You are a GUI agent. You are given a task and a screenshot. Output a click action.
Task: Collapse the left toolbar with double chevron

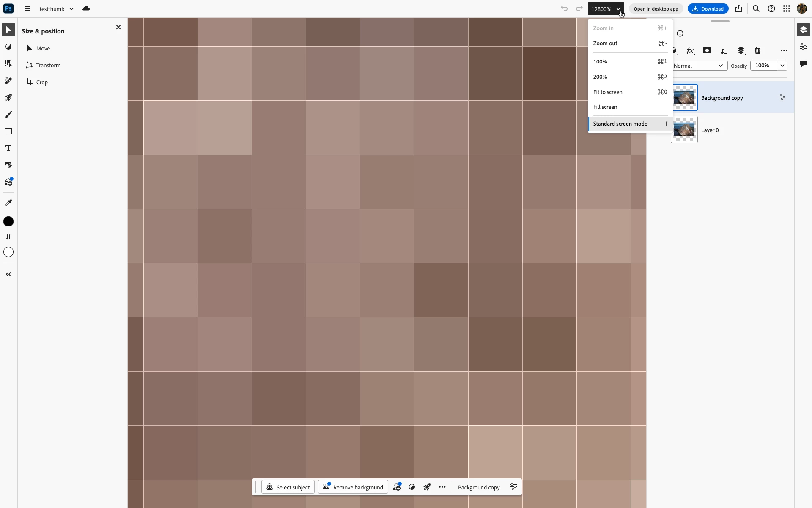8,274
